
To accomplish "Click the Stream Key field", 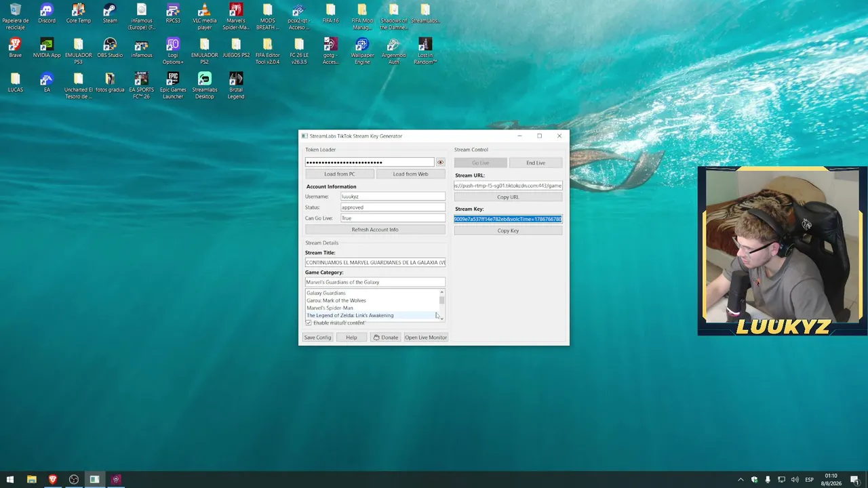I will (x=508, y=219).
